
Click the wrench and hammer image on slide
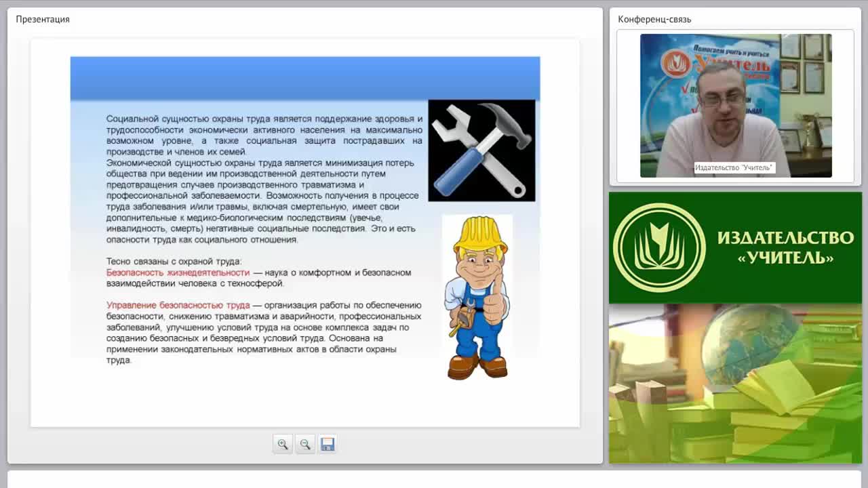click(481, 150)
